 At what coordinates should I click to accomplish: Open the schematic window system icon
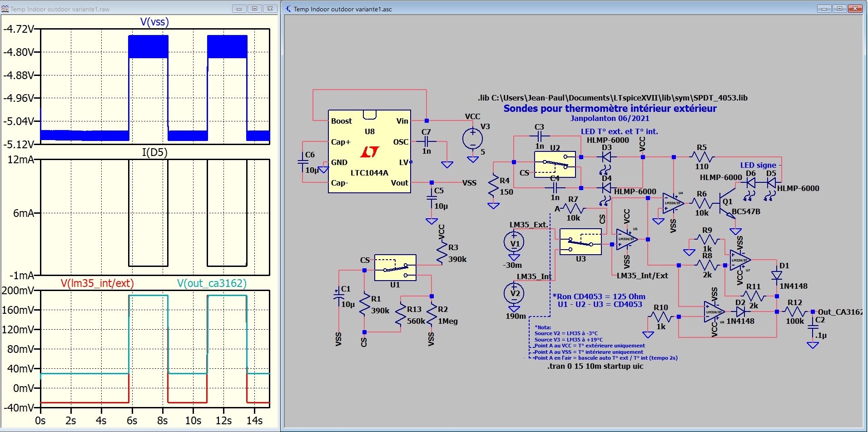click(288, 9)
